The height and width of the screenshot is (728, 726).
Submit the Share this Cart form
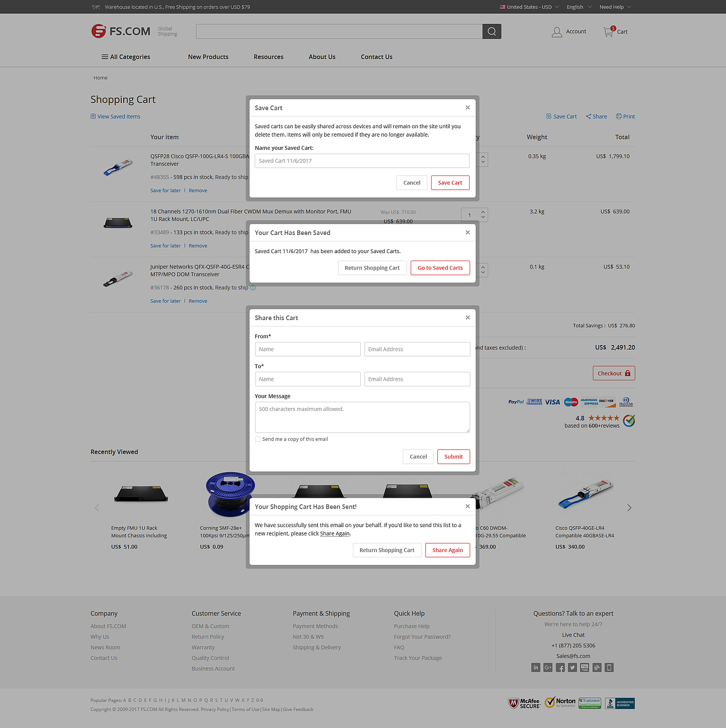(454, 457)
